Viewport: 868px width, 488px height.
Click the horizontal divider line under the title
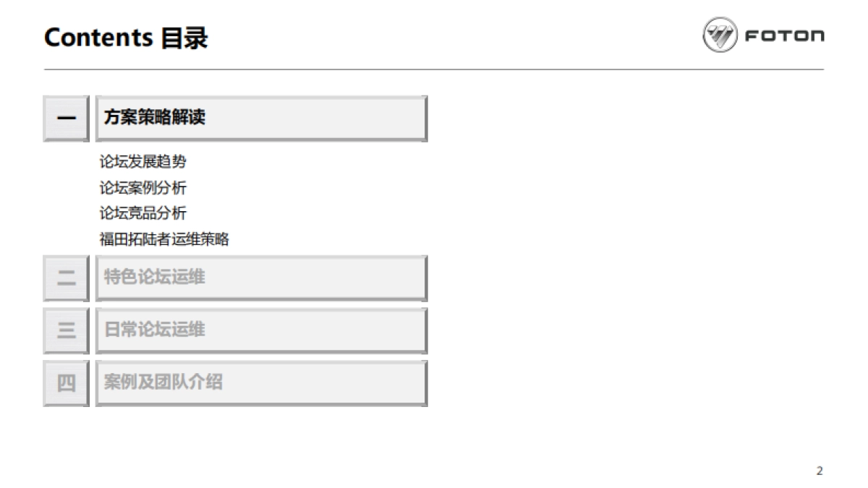(434, 69)
